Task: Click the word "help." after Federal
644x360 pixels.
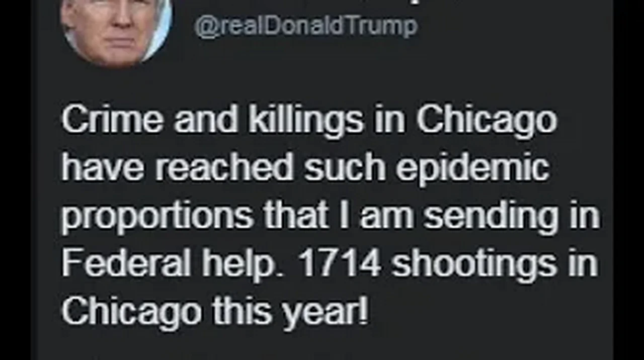Action: point(245,264)
